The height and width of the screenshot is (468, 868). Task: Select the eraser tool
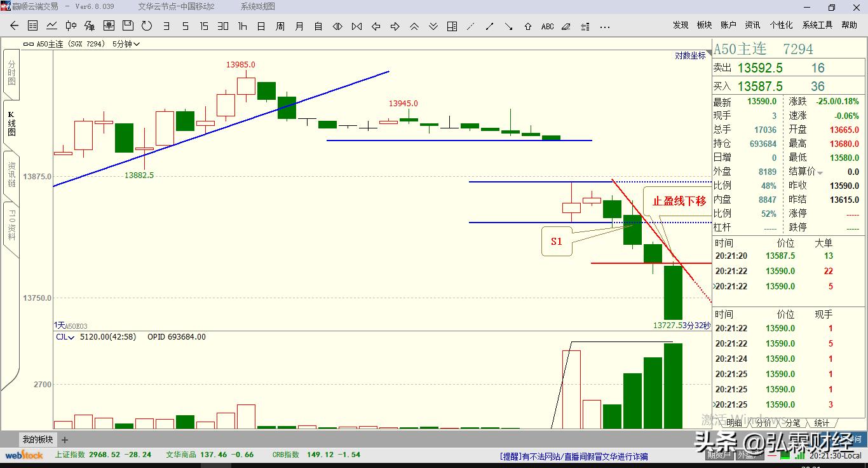[x=566, y=26]
